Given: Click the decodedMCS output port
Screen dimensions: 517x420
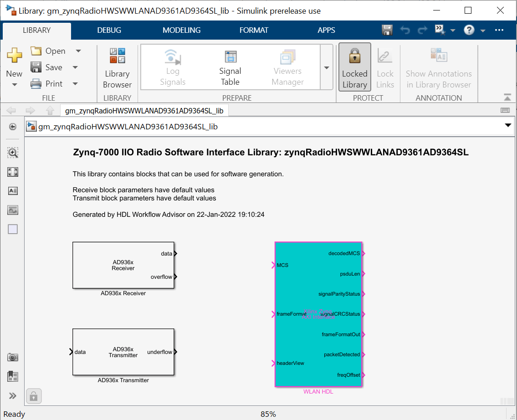Looking at the screenshot, I should click(363, 254).
